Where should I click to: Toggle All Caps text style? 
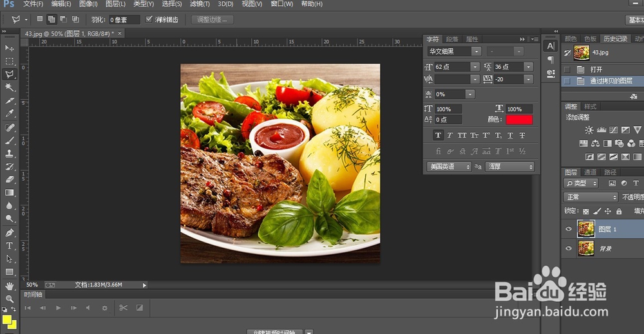(x=462, y=135)
